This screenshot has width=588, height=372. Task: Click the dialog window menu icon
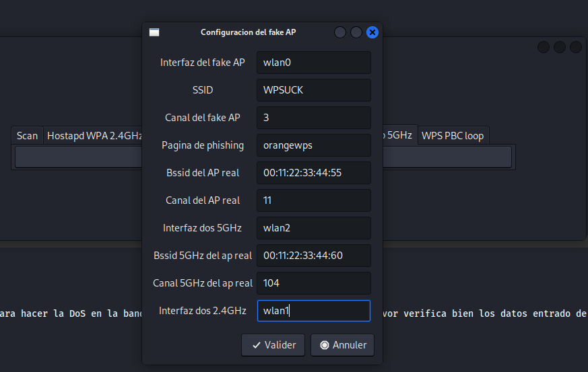[x=154, y=32]
